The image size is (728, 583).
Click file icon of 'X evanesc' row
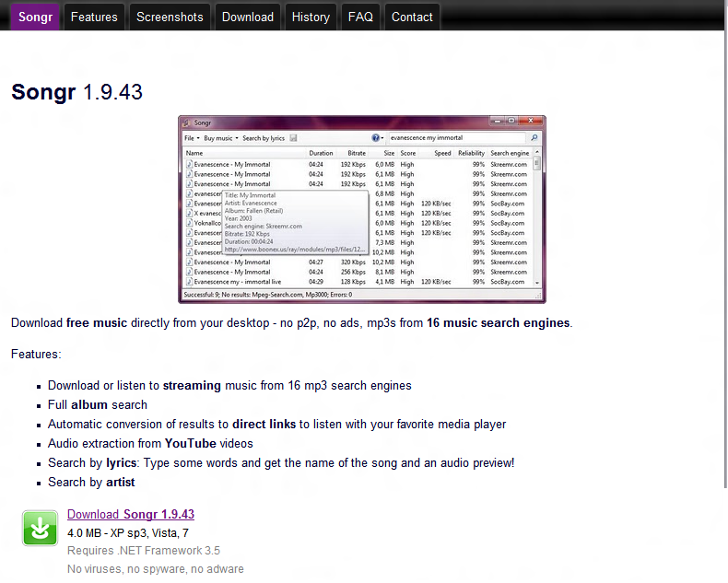189,213
